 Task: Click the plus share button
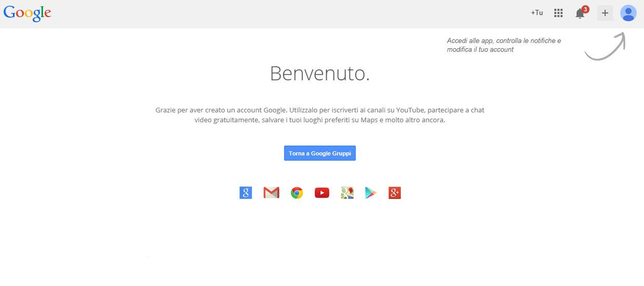point(605,13)
